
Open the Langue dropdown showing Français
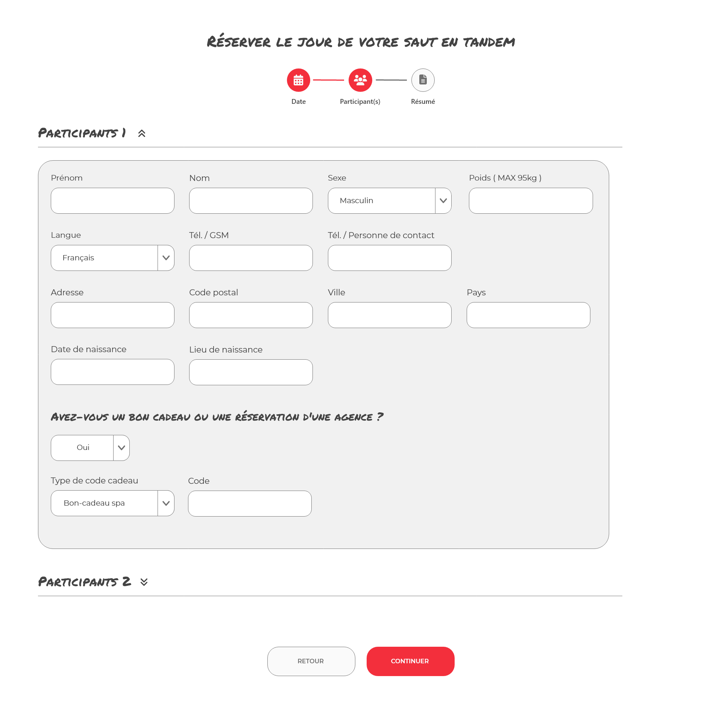(x=112, y=258)
